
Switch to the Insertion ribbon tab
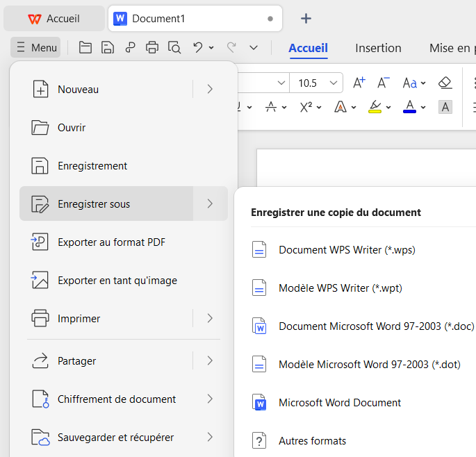click(378, 48)
